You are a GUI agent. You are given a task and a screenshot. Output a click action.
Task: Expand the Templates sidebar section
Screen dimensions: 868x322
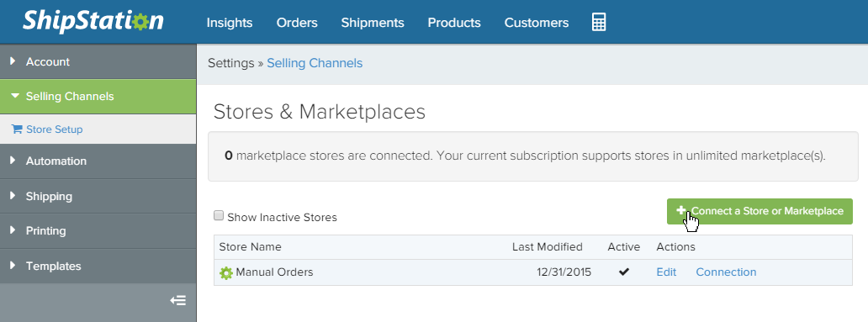[x=98, y=267]
